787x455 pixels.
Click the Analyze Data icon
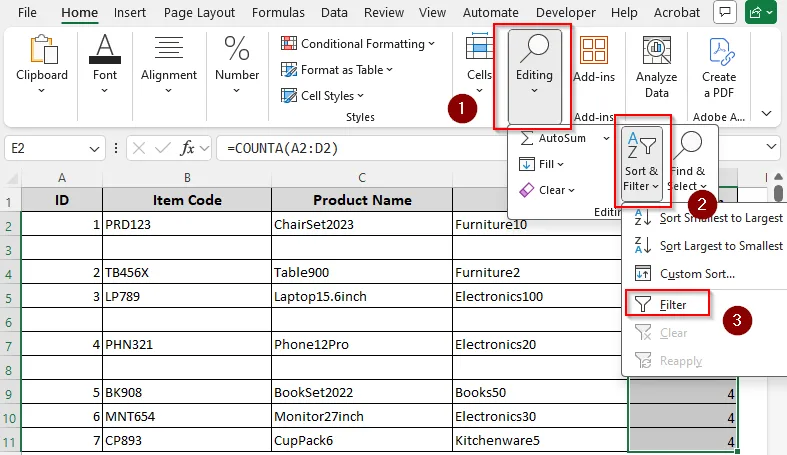657,50
